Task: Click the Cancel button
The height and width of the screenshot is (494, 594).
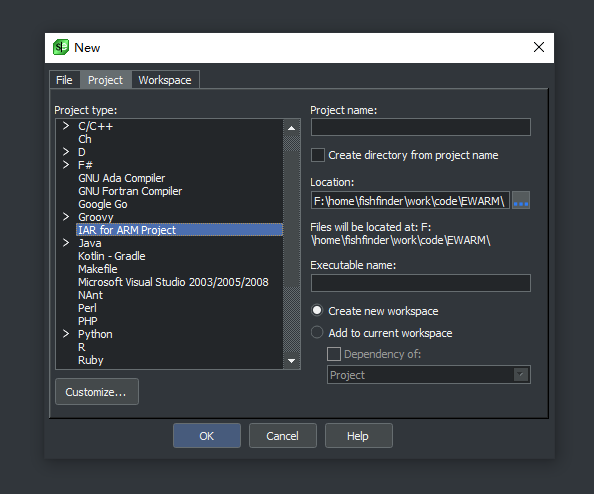Action: coord(283,436)
